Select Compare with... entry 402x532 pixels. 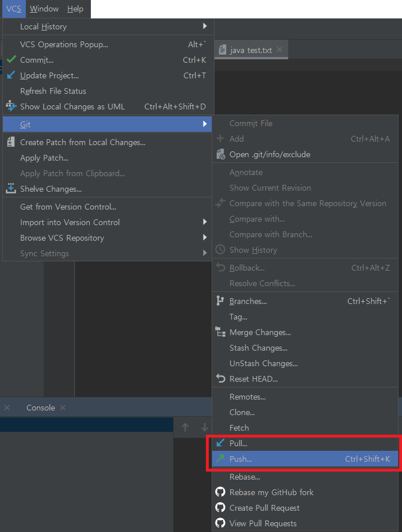click(x=305, y=219)
